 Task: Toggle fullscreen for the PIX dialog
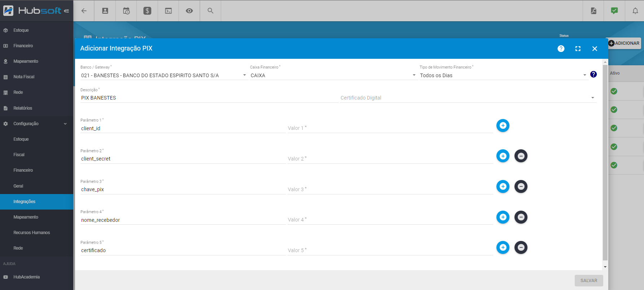tap(578, 49)
